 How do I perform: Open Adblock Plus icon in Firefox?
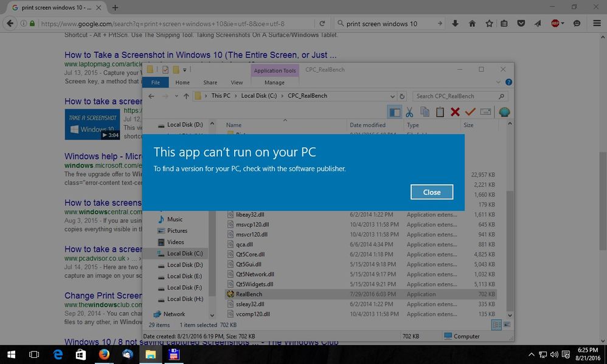tap(555, 24)
